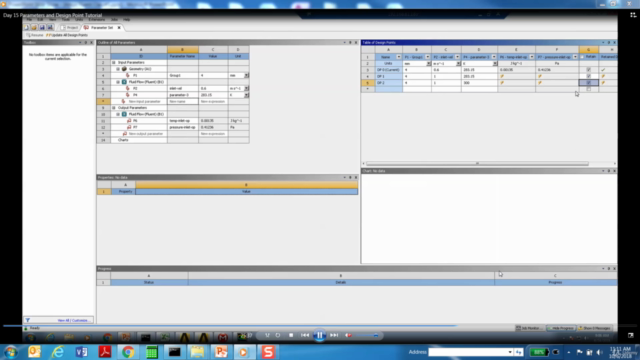Click the P2 input parameter icon
Image resolution: width=640 pixels, height=360 pixels.
tap(128, 89)
